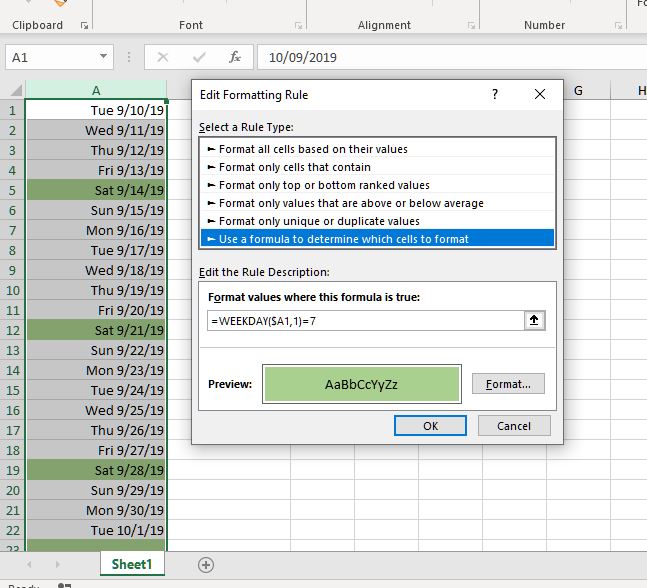Viewport: 647px width, 588px height.
Task: Add a new sheet with plus icon
Action: coord(205,565)
